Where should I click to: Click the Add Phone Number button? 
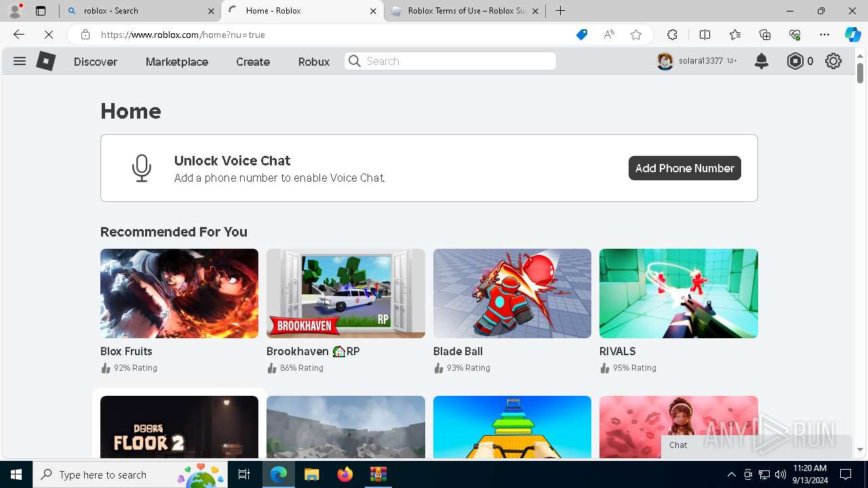[x=685, y=168]
